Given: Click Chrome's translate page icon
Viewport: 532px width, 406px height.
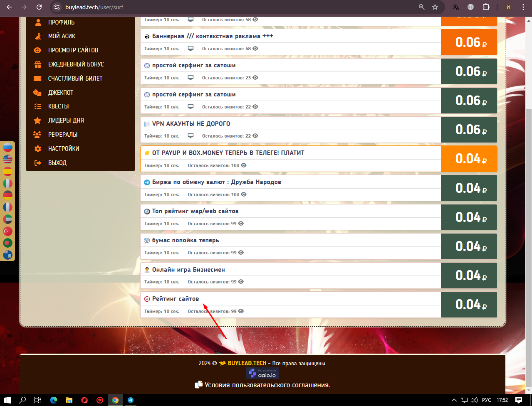Looking at the screenshot, I should coord(456,7).
